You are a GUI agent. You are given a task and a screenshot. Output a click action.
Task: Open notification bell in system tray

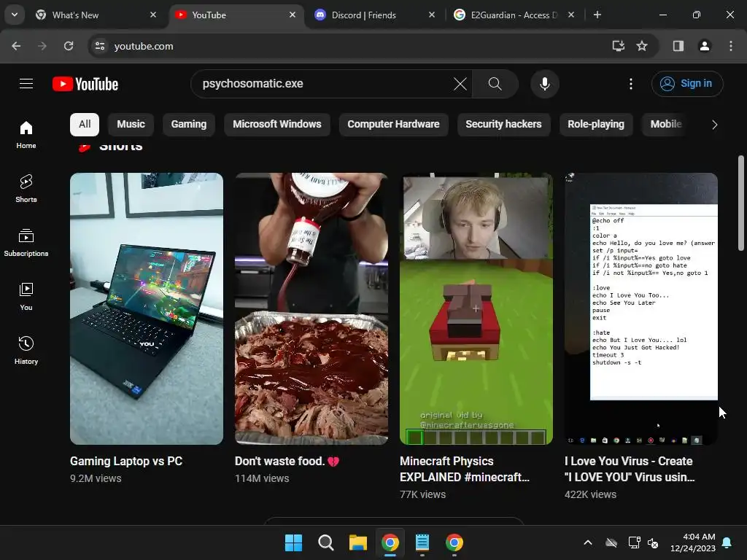(x=727, y=542)
